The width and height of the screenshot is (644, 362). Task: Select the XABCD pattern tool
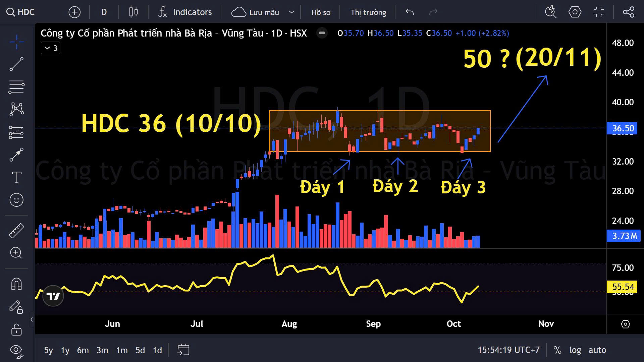(16, 109)
